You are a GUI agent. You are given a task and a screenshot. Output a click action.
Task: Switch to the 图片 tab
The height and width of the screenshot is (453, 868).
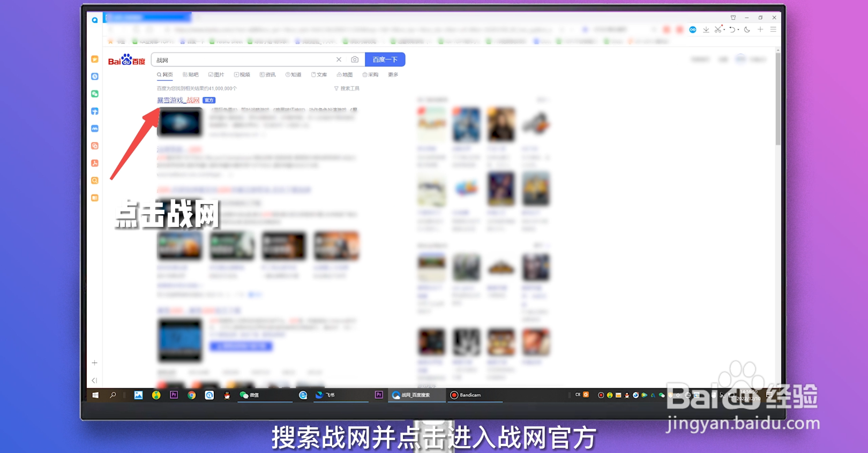point(216,75)
